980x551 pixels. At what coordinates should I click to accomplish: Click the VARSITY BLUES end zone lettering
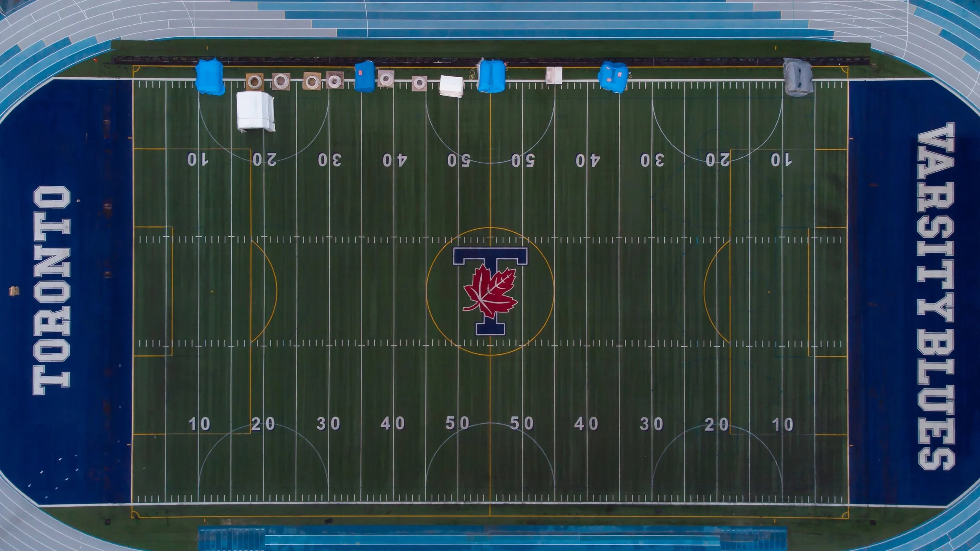coord(936,296)
